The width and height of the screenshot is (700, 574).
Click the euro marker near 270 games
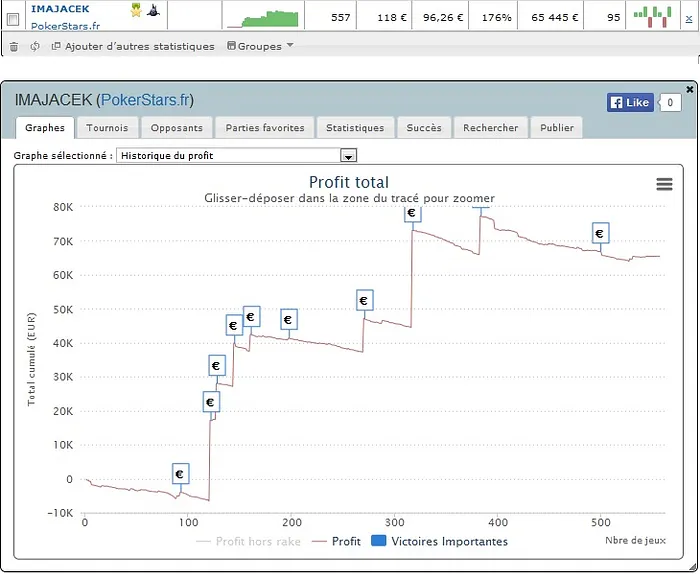363,300
